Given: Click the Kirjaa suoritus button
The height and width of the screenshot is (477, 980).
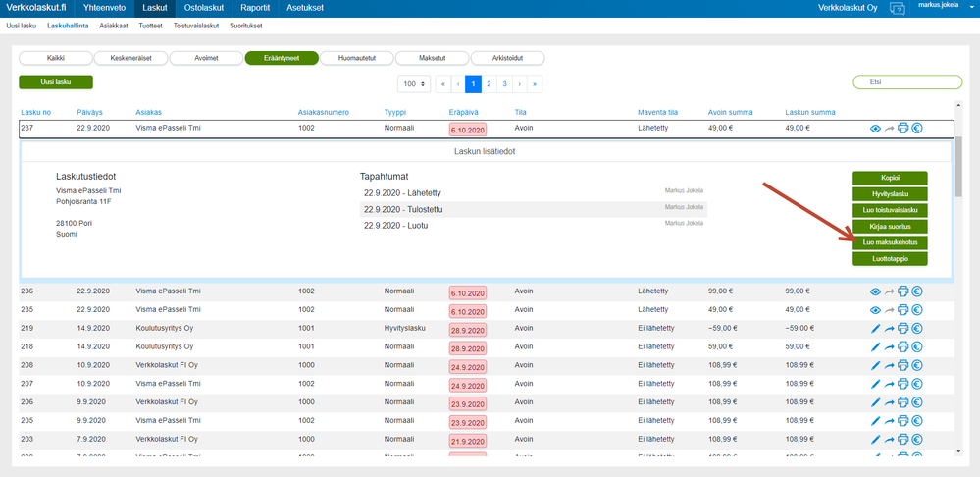Looking at the screenshot, I should coord(890,227).
